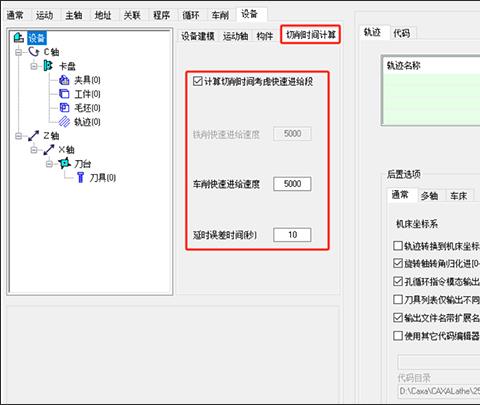Switch to the 车削 tab
The height and width of the screenshot is (405, 480).
[220, 15]
